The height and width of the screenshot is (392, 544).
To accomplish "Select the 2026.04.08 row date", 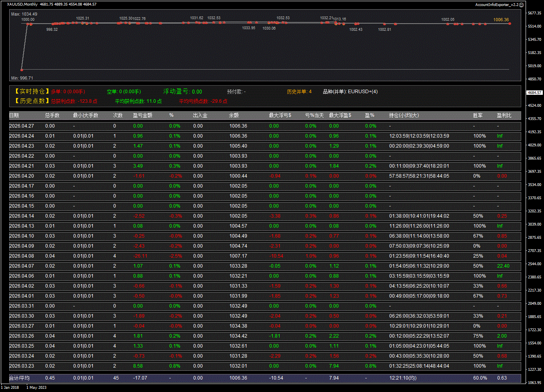I will (x=22, y=256).
